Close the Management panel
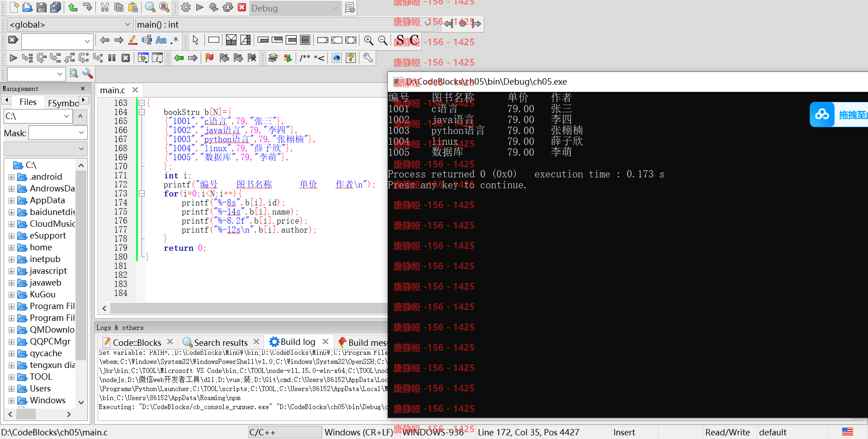 pos(83,89)
